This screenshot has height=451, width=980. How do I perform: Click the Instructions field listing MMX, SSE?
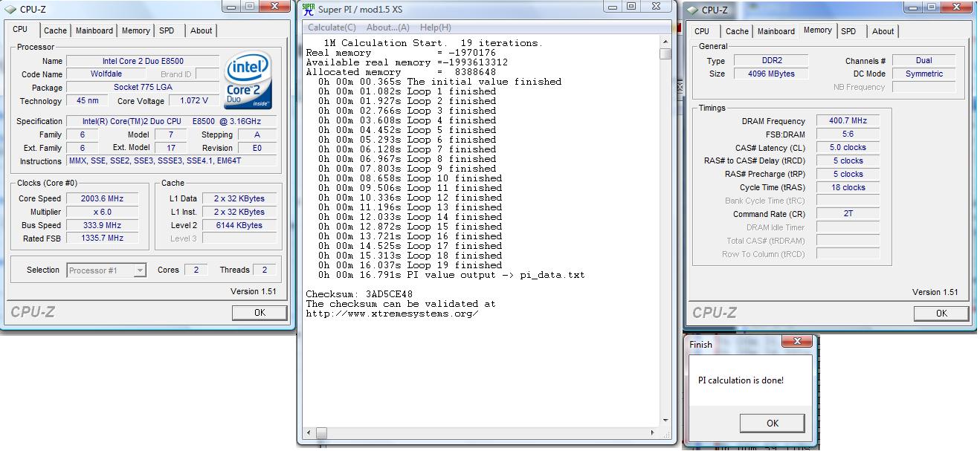171,161
